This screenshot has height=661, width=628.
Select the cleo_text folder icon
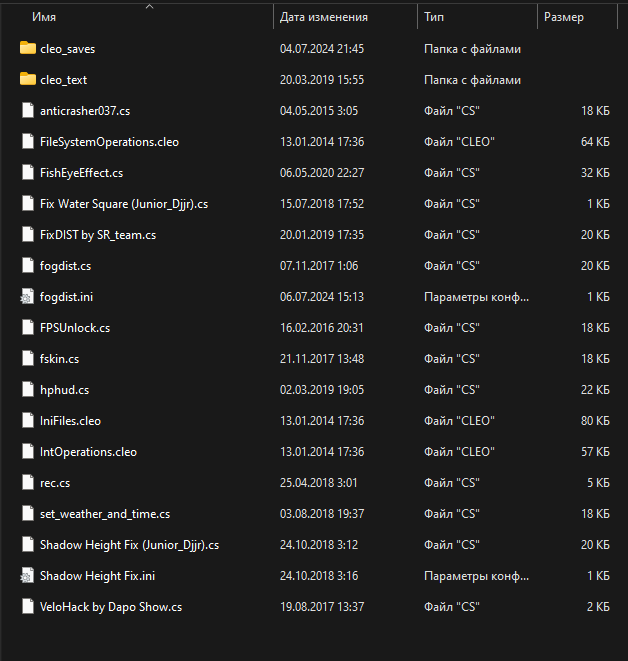(x=28, y=79)
